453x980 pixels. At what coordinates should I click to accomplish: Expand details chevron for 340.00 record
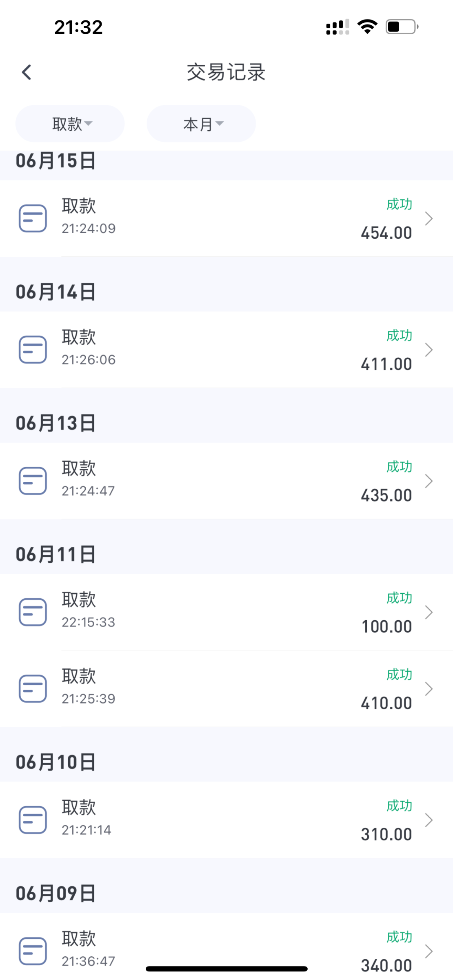tap(429, 951)
